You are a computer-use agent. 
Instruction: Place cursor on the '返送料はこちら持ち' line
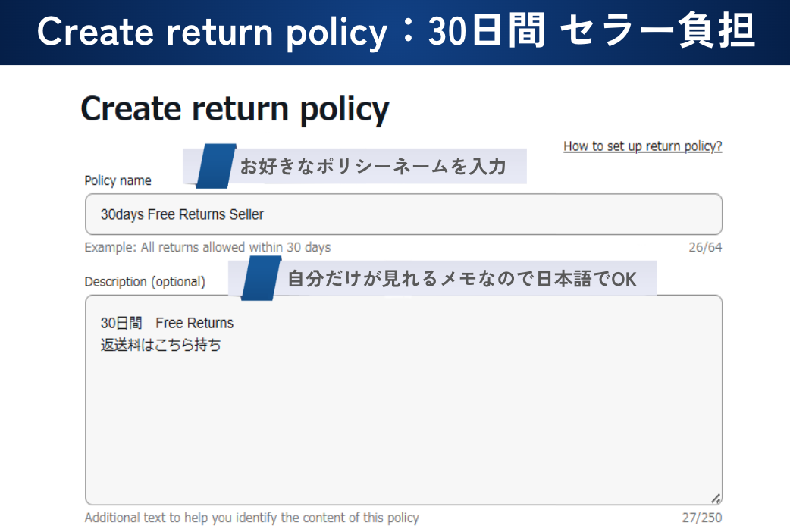click(161, 345)
